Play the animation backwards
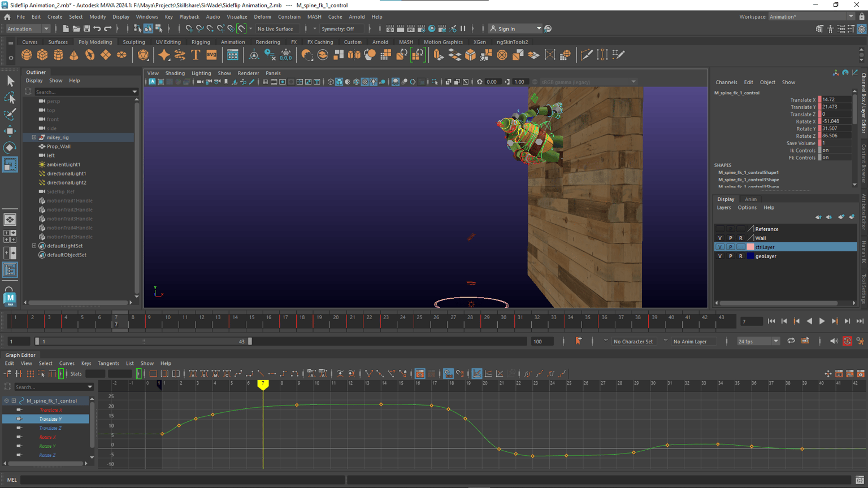Screen dimensions: 868x488 tap(809, 321)
